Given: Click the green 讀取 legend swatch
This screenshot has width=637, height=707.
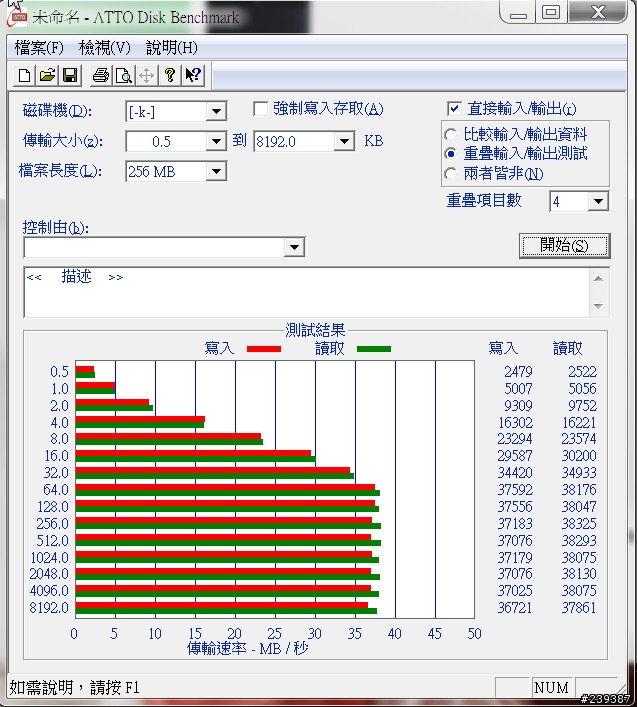Looking at the screenshot, I should point(374,349).
